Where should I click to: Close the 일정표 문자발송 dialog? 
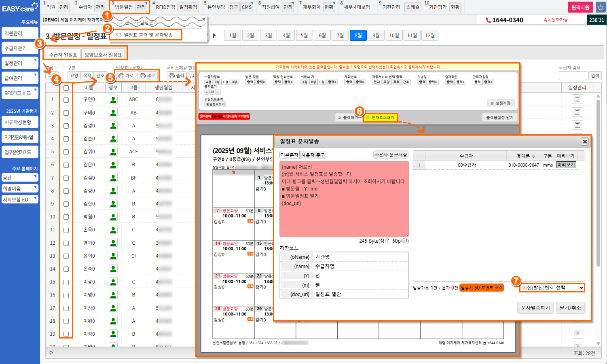pyautogui.click(x=584, y=142)
